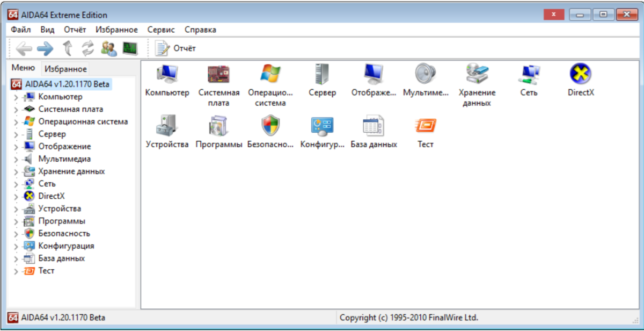
Task: Expand the Операционная система tree node
Action: coord(16,122)
